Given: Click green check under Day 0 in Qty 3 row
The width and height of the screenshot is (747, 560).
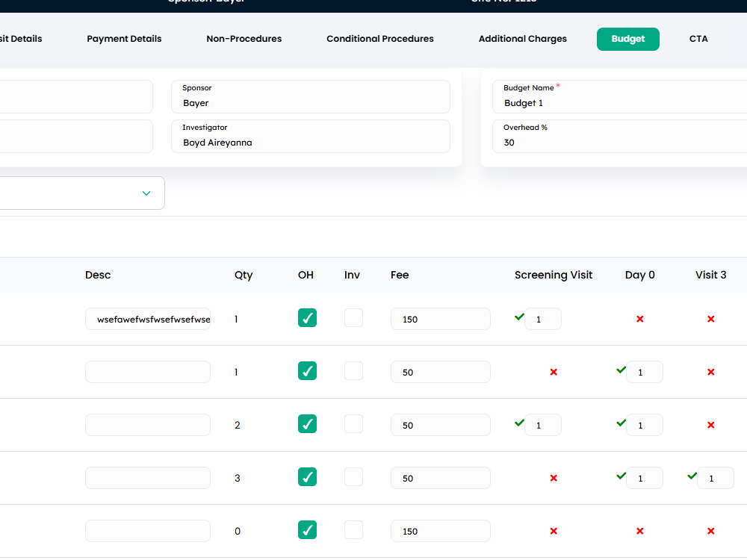Looking at the screenshot, I should pos(621,476).
